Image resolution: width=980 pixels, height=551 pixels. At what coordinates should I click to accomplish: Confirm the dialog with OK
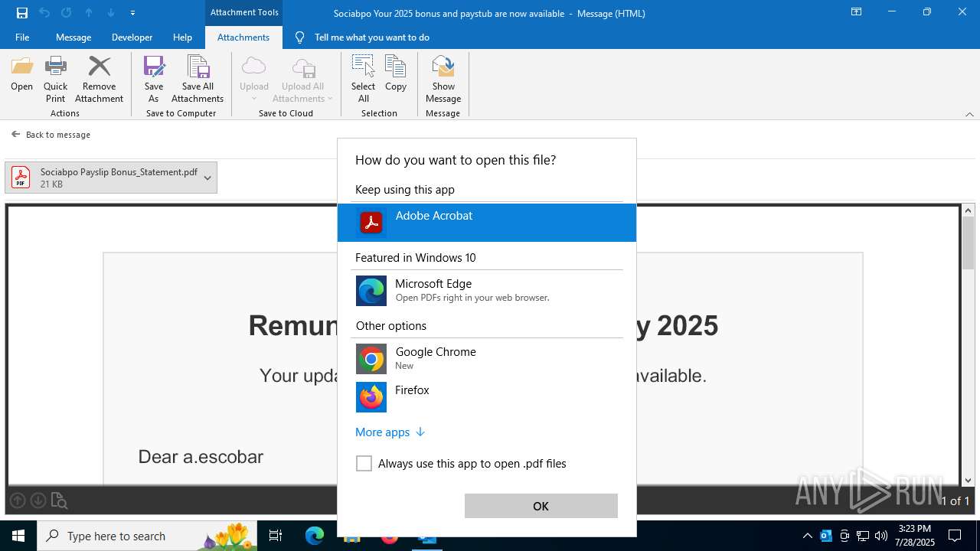pos(541,506)
